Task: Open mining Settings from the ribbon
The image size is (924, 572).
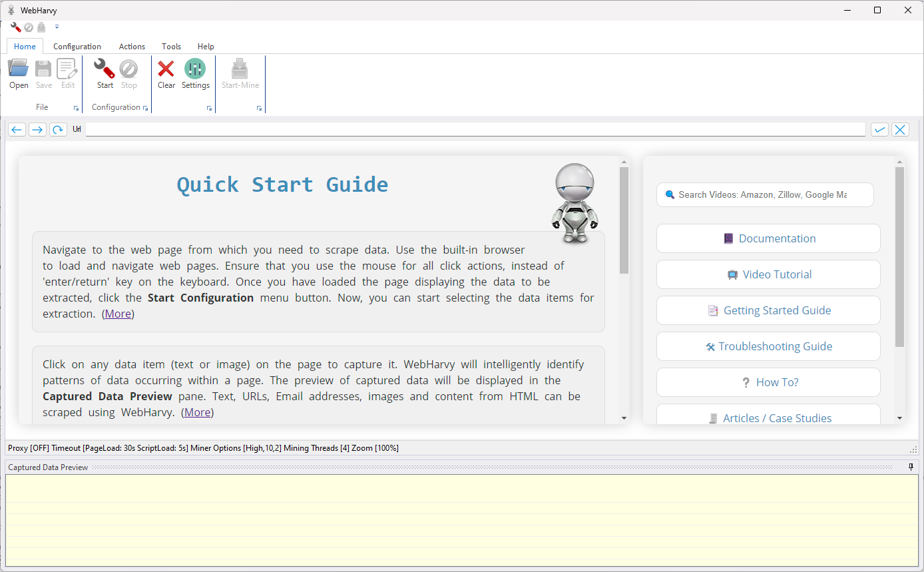Action: 195,73
